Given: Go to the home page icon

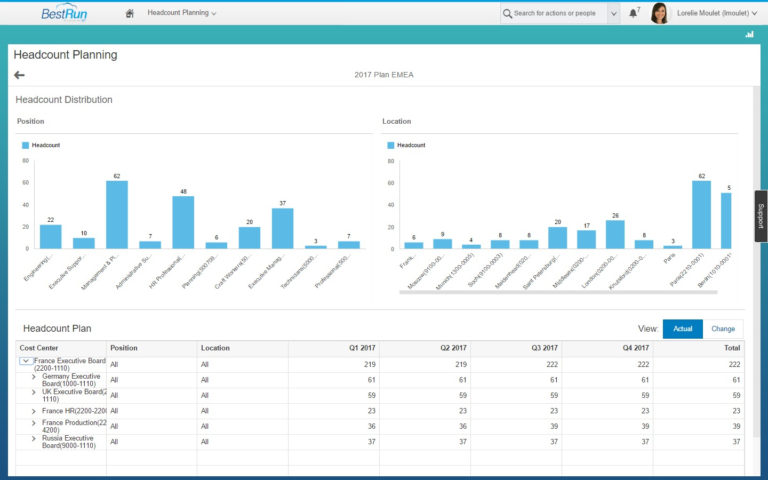Looking at the screenshot, I should pos(130,13).
